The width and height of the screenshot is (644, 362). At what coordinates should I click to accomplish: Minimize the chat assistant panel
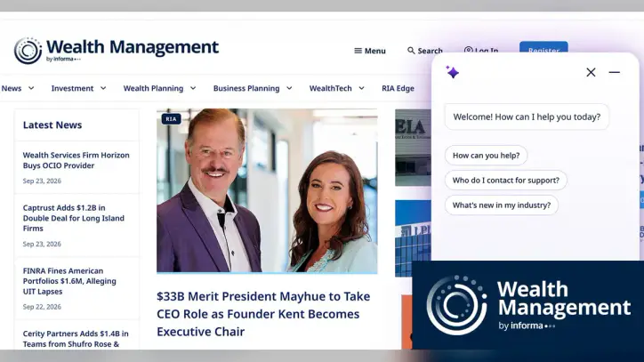click(x=614, y=72)
